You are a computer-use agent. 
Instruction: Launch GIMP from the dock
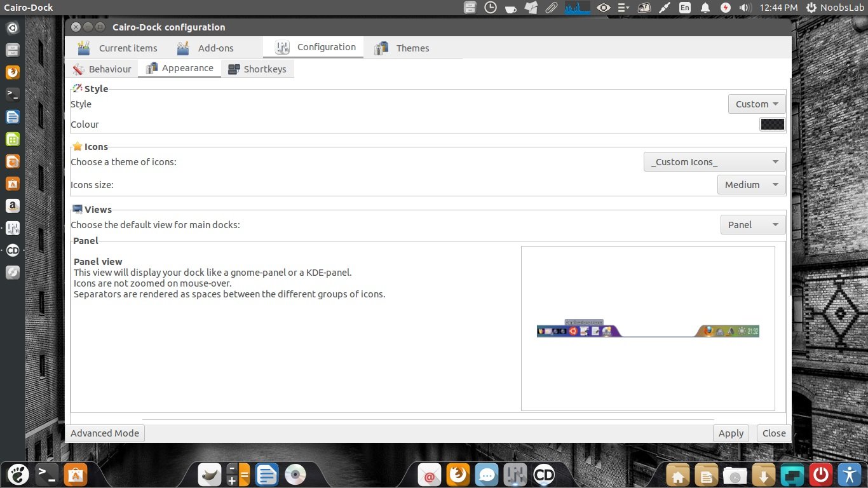[210, 474]
